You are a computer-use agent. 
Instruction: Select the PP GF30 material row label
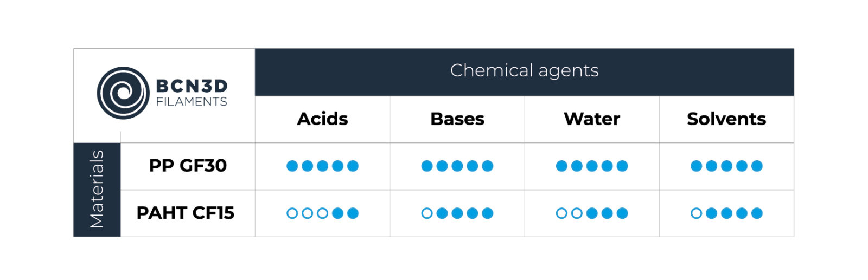pos(188,166)
